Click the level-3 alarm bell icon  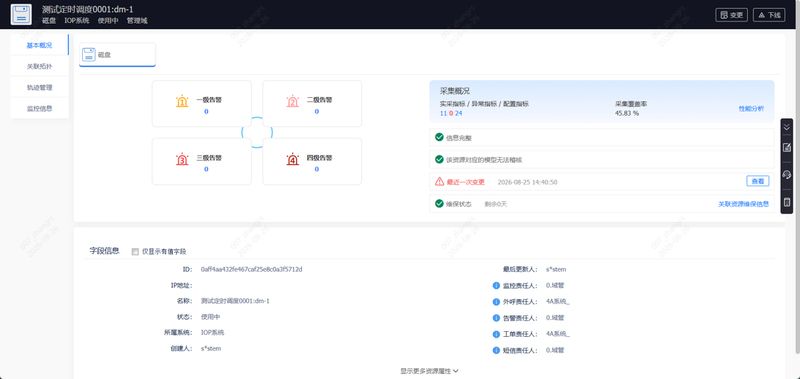pos(182,159)
